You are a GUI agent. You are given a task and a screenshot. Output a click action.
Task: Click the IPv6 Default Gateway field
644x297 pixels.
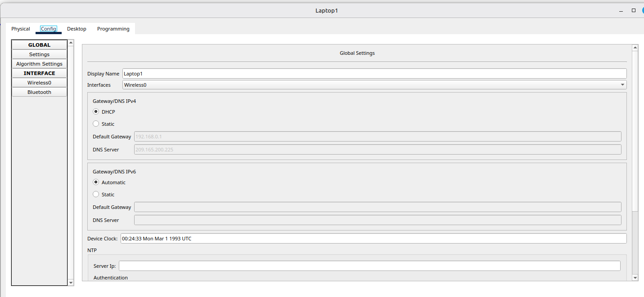377,207
